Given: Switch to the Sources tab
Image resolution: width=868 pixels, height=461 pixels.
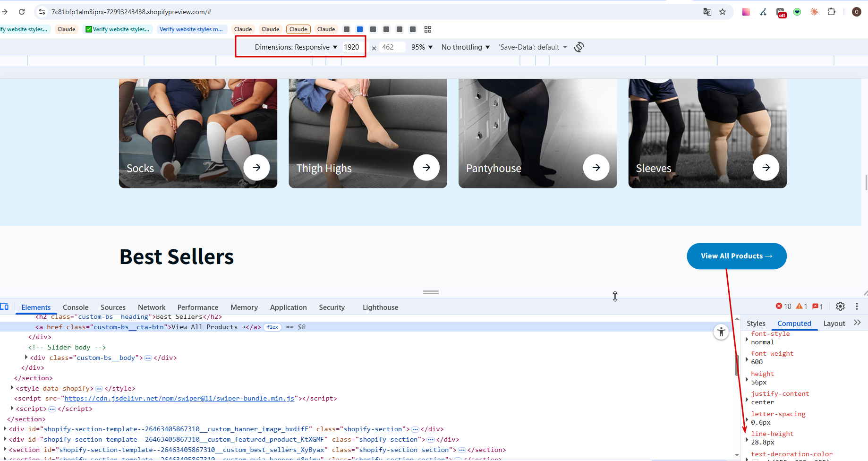Looking at the screenshot, I should point(113,307).
